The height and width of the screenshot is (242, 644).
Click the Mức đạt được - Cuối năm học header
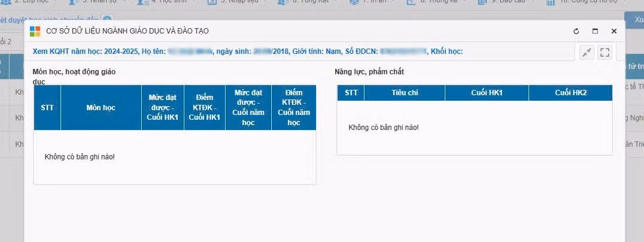point(248,108)
